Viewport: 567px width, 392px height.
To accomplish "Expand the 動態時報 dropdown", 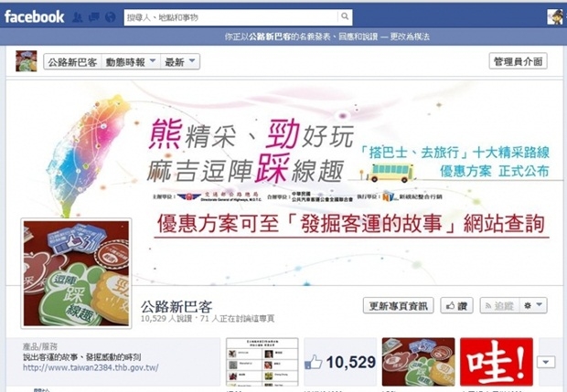I will click(x=131, y=62).
